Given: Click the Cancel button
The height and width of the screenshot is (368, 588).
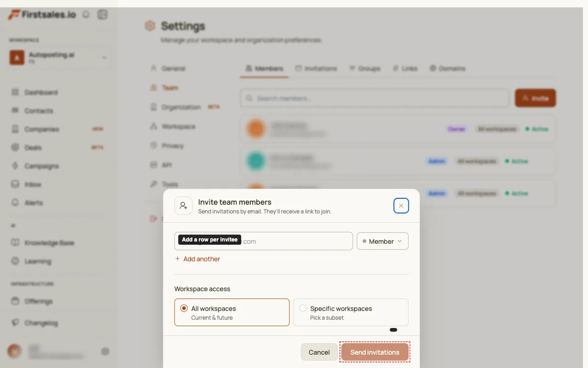Looking at the screenshot, I should coord(319,352).
